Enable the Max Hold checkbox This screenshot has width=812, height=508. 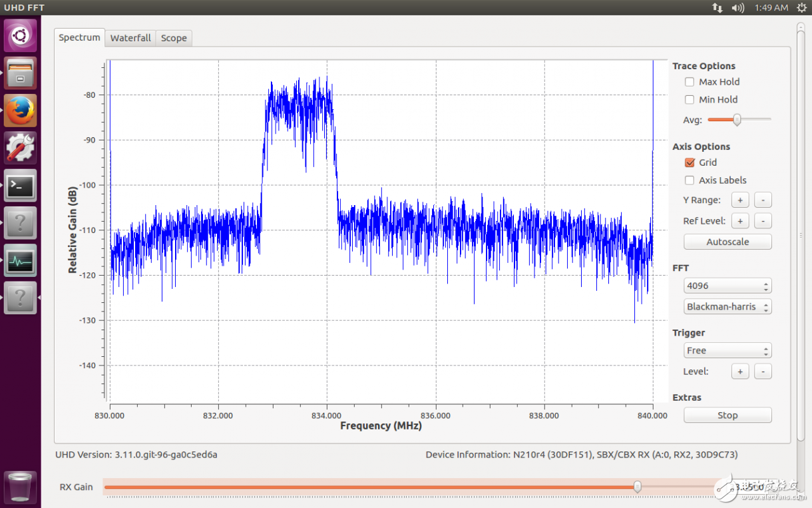690,82
